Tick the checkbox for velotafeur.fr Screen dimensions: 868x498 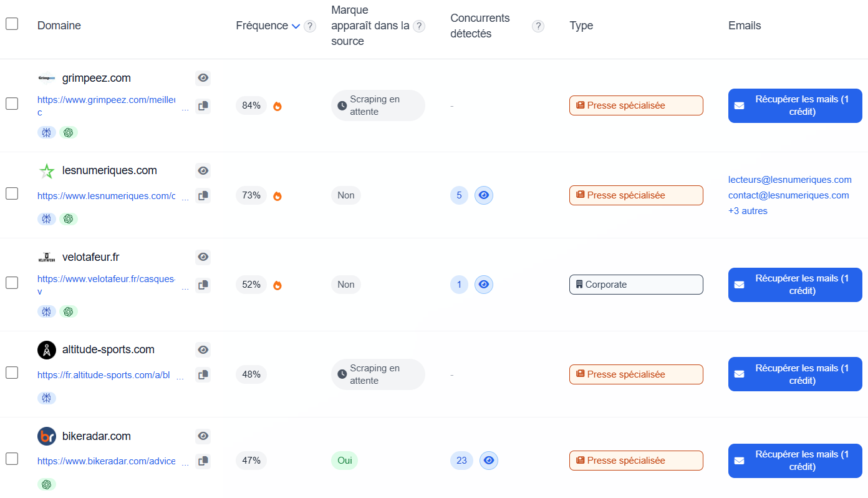pos(12,283)
